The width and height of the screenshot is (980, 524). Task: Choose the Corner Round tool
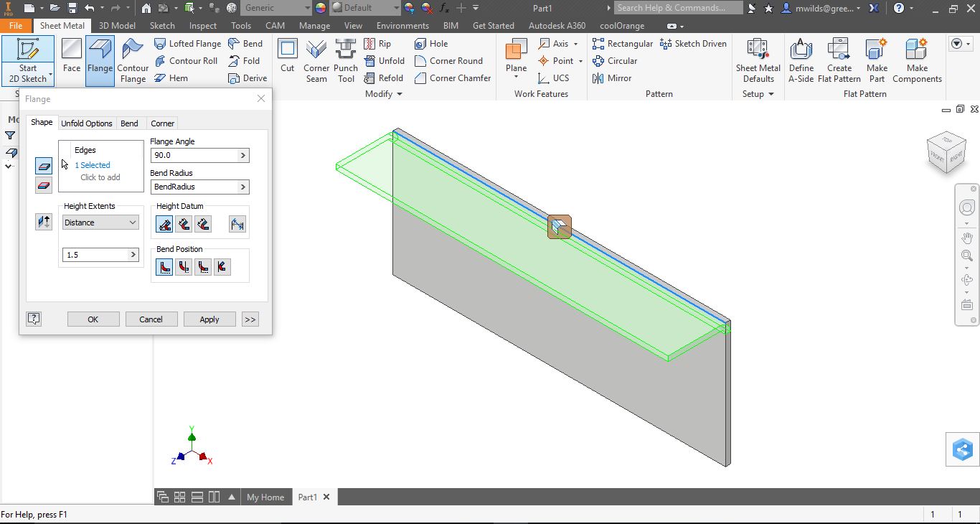(448, 61)
